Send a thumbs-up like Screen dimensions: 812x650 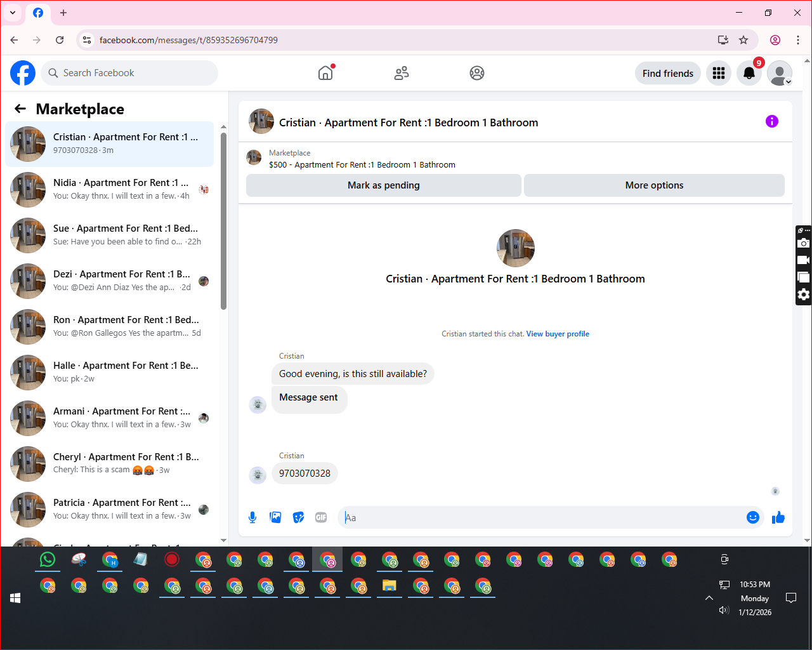tap(778, 517)
